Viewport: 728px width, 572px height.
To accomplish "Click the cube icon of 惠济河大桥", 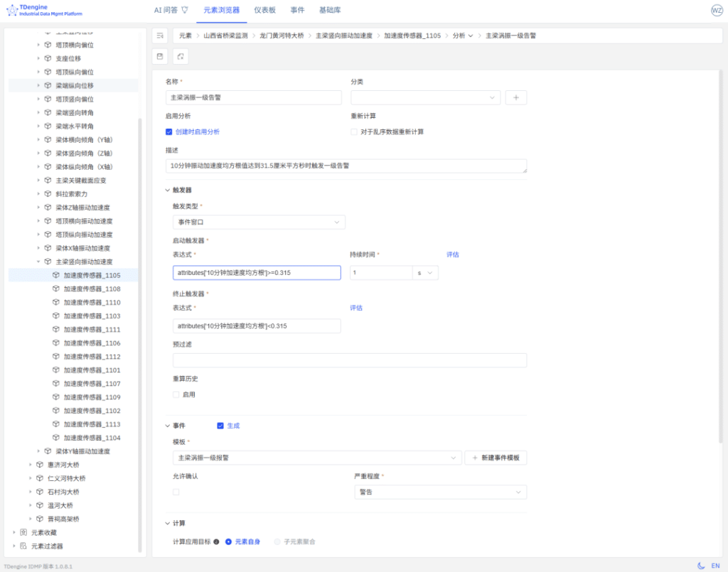I will pos(40,465).
